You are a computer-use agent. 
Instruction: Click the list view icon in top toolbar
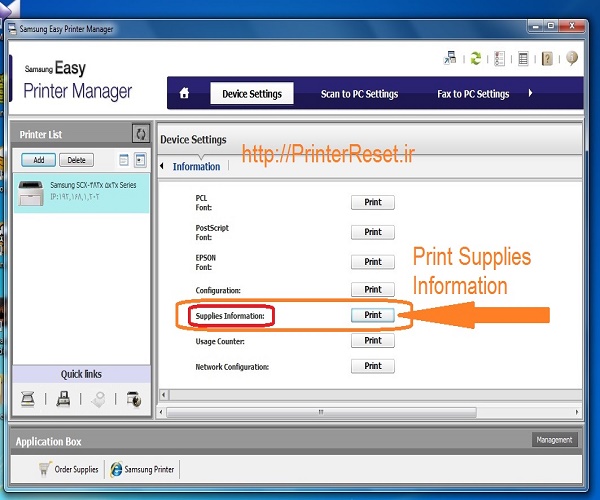(x=523, y=59)
